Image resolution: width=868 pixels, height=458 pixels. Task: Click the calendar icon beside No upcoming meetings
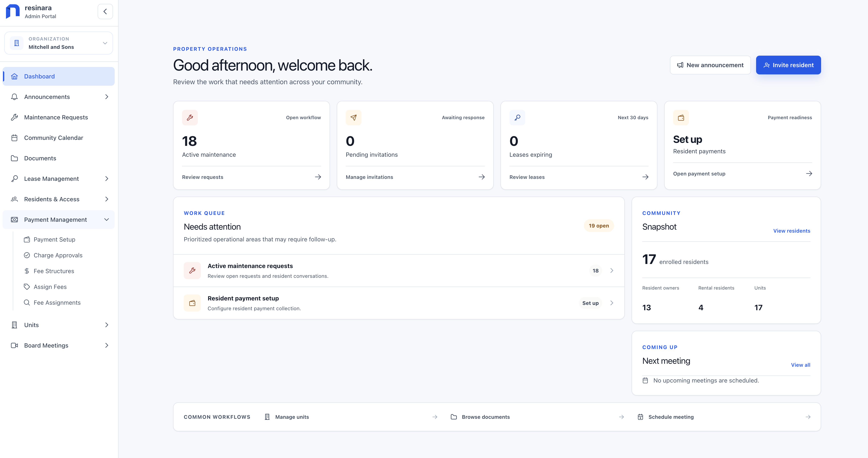(x=645, y=381)
